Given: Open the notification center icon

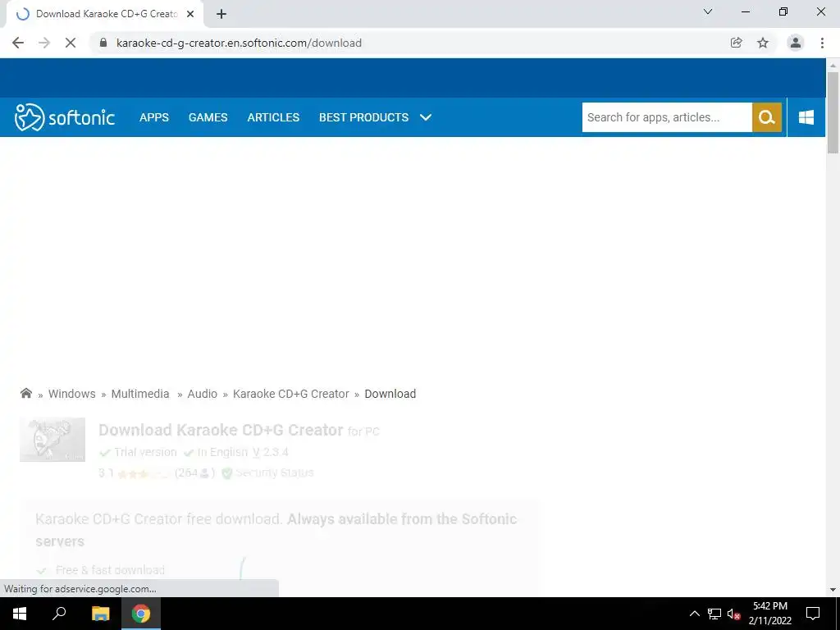Looking at the screenshot, I should pyautogui.click(x=813, y=614).
